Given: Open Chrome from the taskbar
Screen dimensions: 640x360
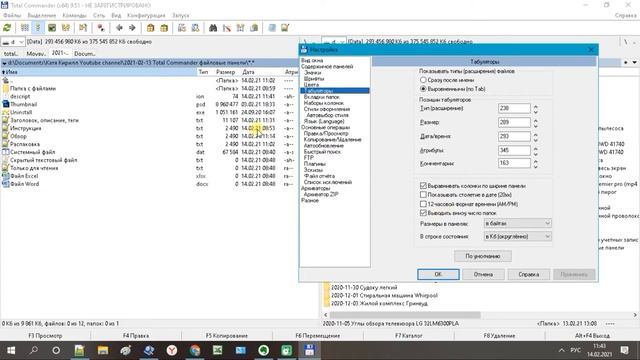Looking at the screenshot, I should (x=195, y=350).
